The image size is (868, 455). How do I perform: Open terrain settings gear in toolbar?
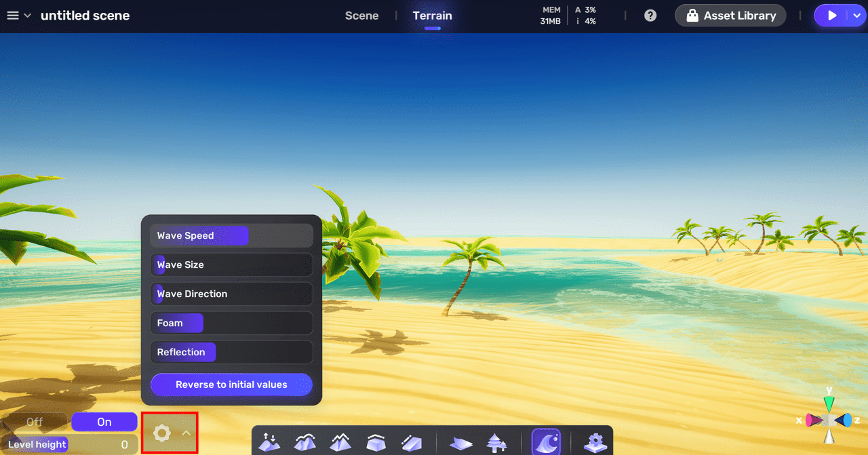point(595,443)
